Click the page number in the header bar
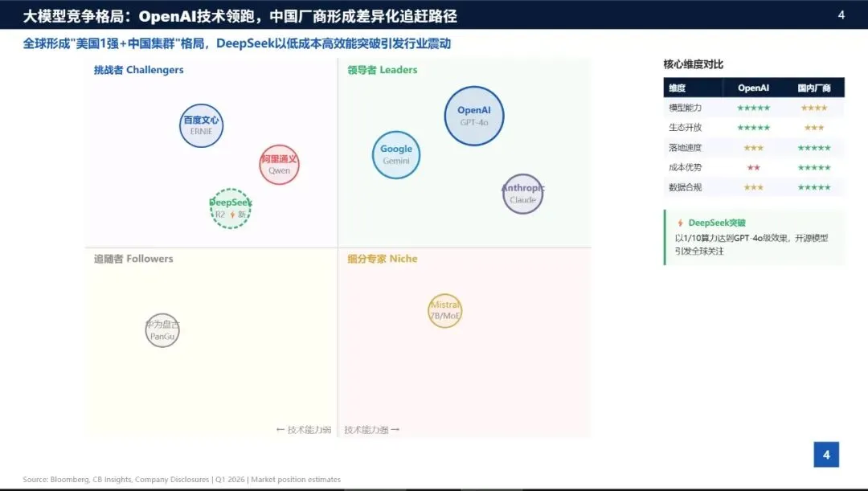Screen dimensions: 868x491 (x=841, y=15)
